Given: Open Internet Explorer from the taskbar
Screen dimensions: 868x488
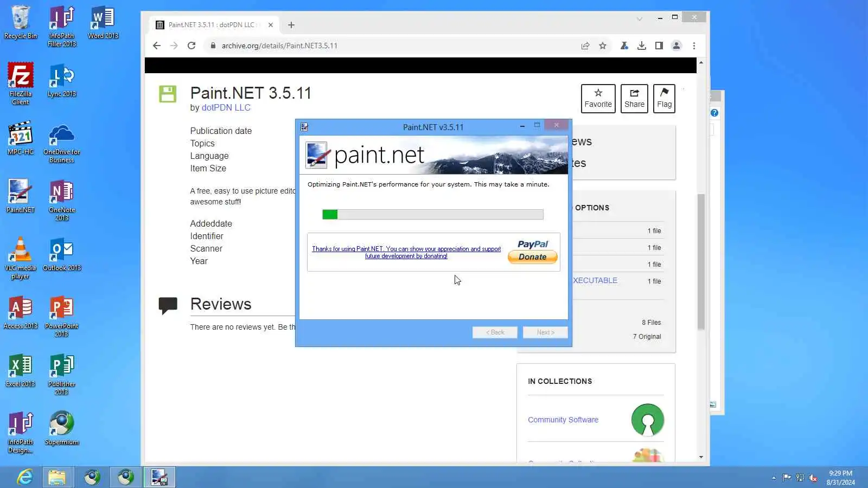Looking at the screenshot, I should [x=25, y=477].
